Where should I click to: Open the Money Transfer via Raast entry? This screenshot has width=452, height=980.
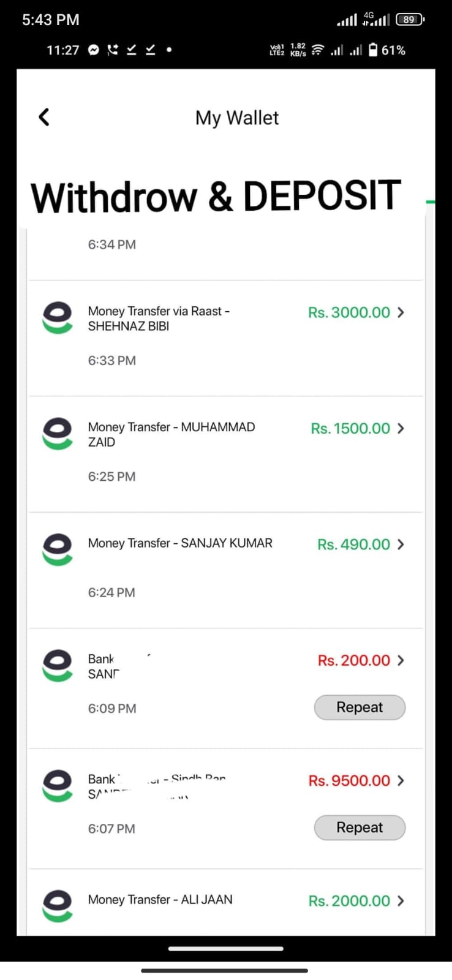(x=159, y=318)
